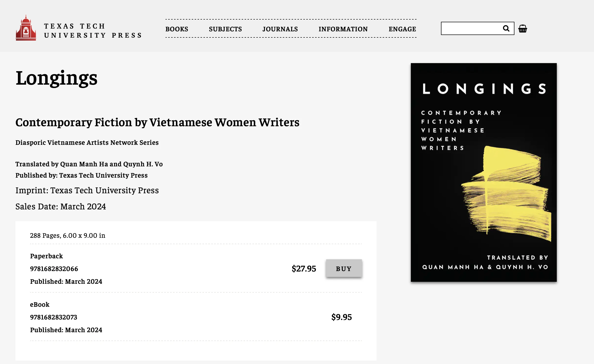Open the Engage menu

tap(402, 29)
